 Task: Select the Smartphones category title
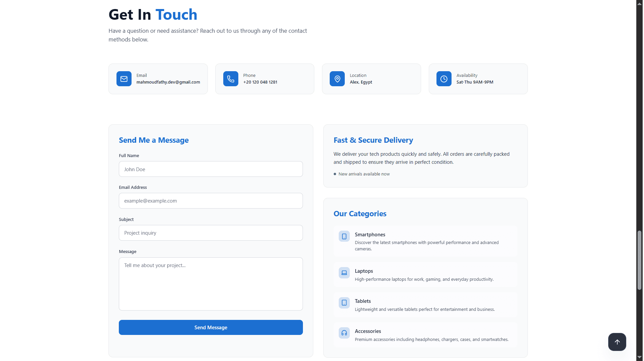click(370, 235)
